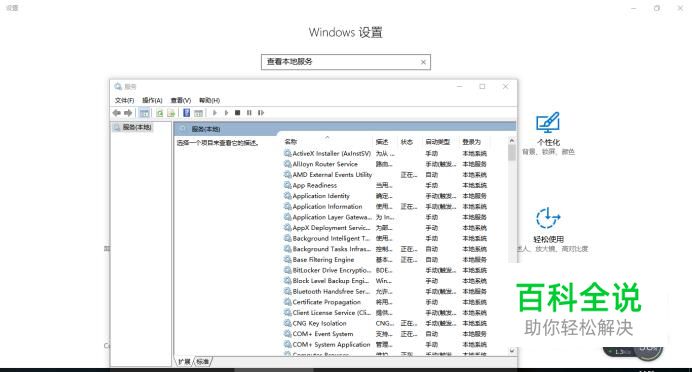Click the services list scrollbar up arrow
692x372 pixels.
(x=511, y=141)
